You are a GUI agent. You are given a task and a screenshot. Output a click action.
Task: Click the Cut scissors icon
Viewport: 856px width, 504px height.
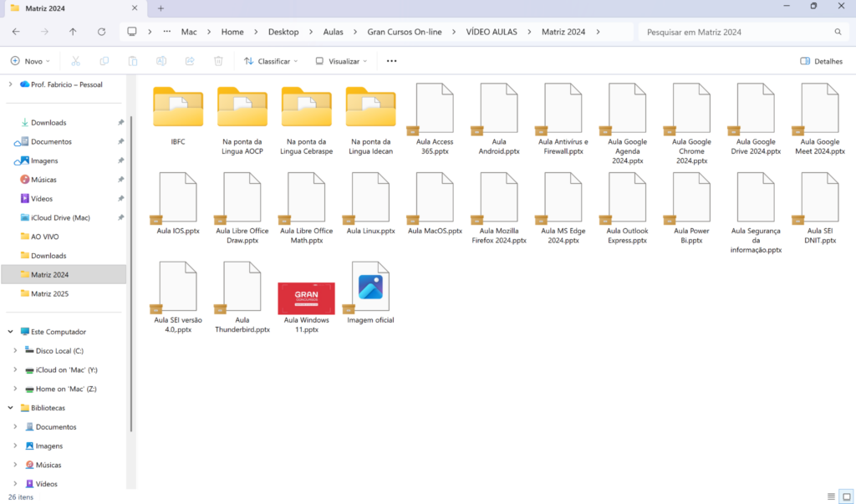click(75, 61)
